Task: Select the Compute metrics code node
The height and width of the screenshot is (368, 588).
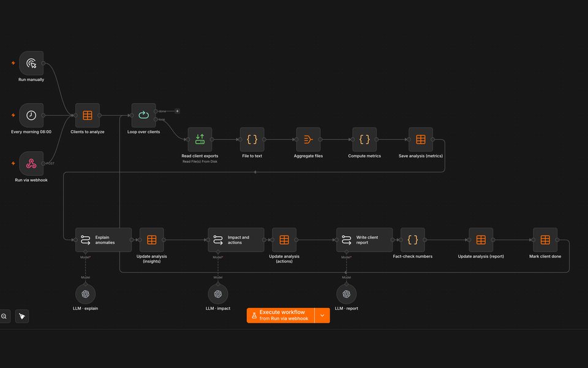Action: [364, 139]
